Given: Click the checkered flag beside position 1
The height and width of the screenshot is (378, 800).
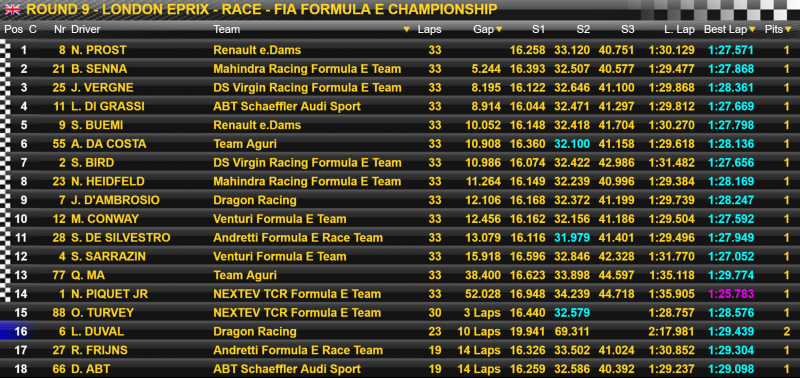Looking at the screenshot, I should click(x=6, y=50).
